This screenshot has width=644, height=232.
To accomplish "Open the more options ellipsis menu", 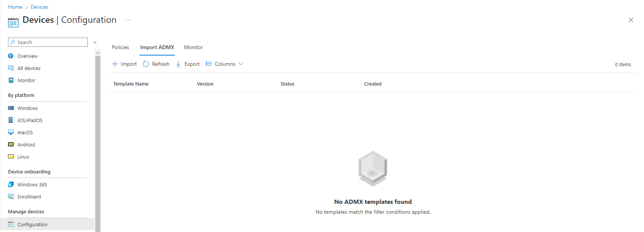I will click(128, 20).
